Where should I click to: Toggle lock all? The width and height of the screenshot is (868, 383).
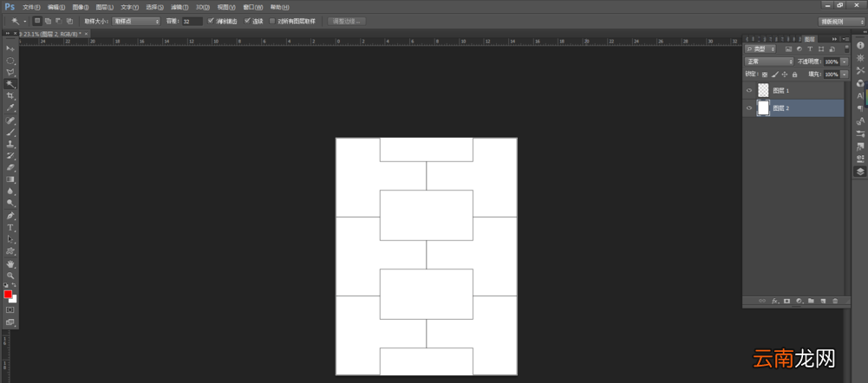pos(794,75)
